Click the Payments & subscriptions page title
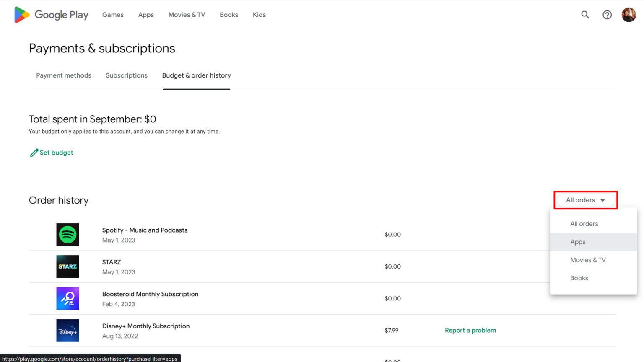The image size is (644, 362). point(102,48)
